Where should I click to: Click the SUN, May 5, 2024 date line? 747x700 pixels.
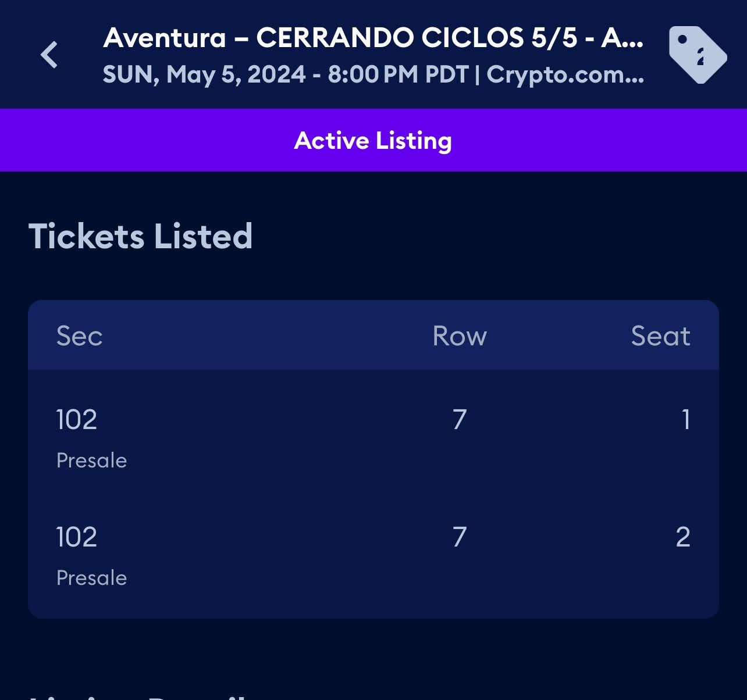[x=204, y=74]
